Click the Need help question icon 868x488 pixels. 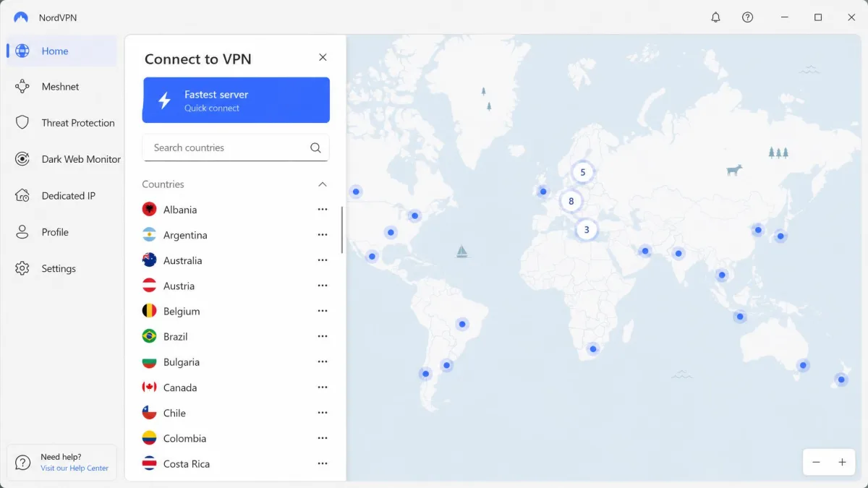23,462
